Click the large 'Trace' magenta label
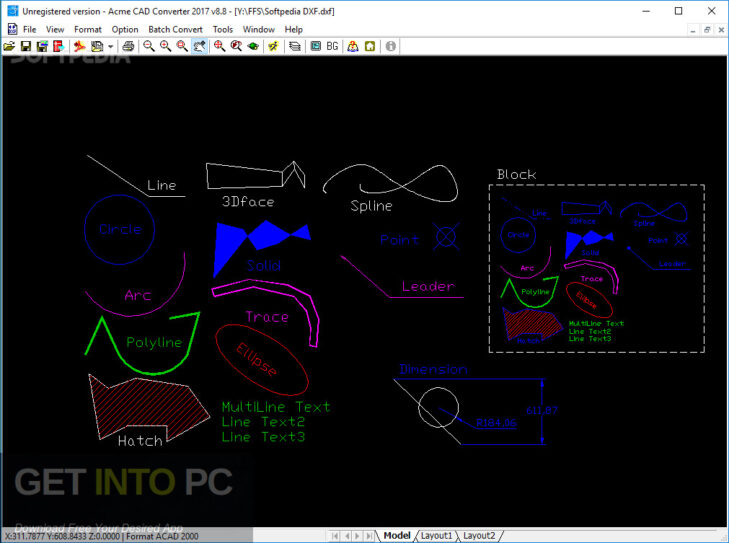Image resolution: width=729 pixels, height=543 pixels. (267, 317)
